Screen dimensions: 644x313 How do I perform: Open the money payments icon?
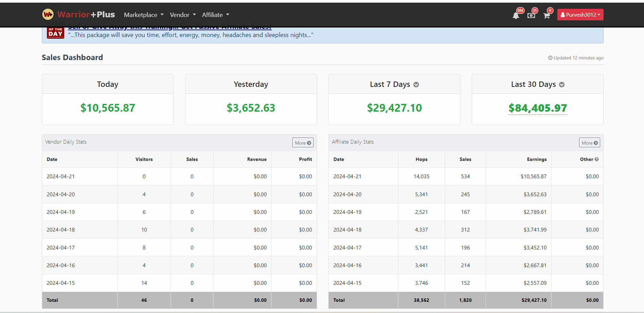pyautogui.click(x=531, y=15)
